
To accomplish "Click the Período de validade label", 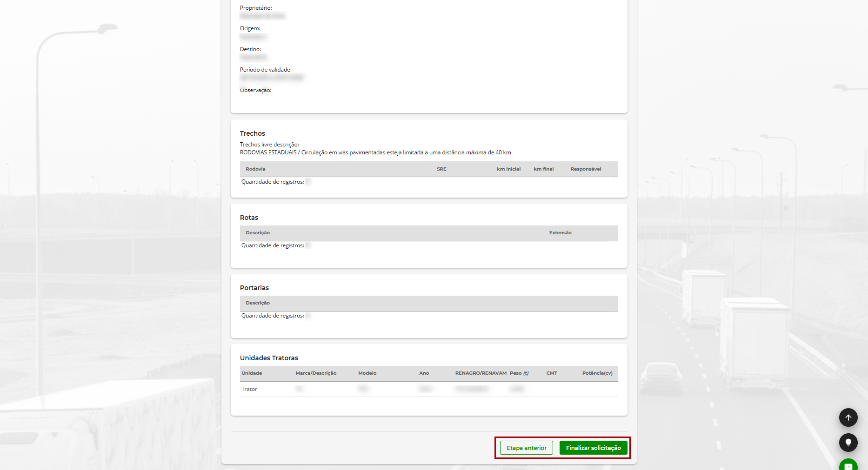I will tap(266, 70).
